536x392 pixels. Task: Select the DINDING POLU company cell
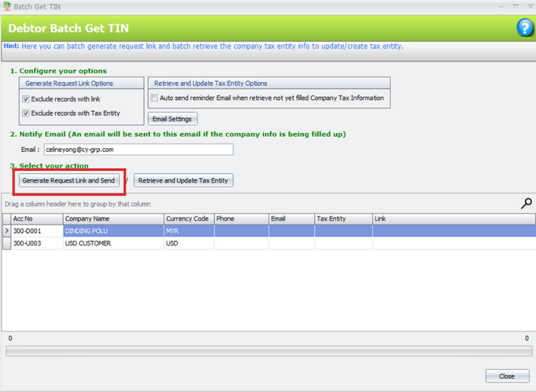[88, 231]
